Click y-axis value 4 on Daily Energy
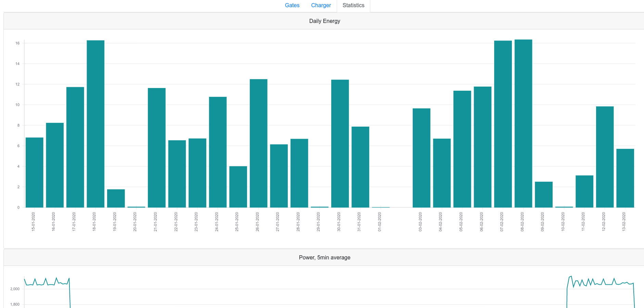644x308 pixels. 18,166
